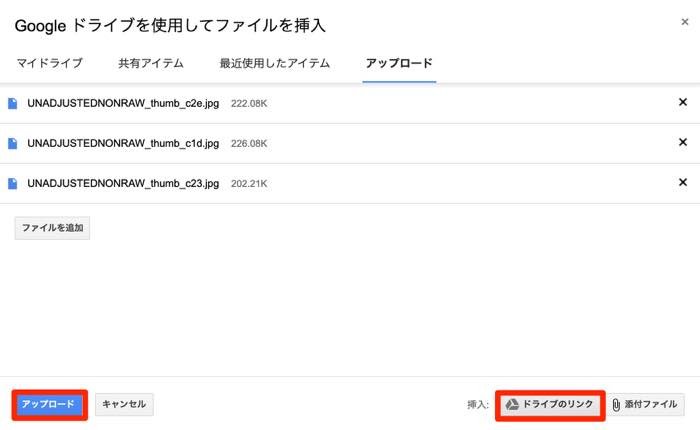Open the 共有アイテム tab
This screenshot has height=430, width=700.
tap(151, 63)
